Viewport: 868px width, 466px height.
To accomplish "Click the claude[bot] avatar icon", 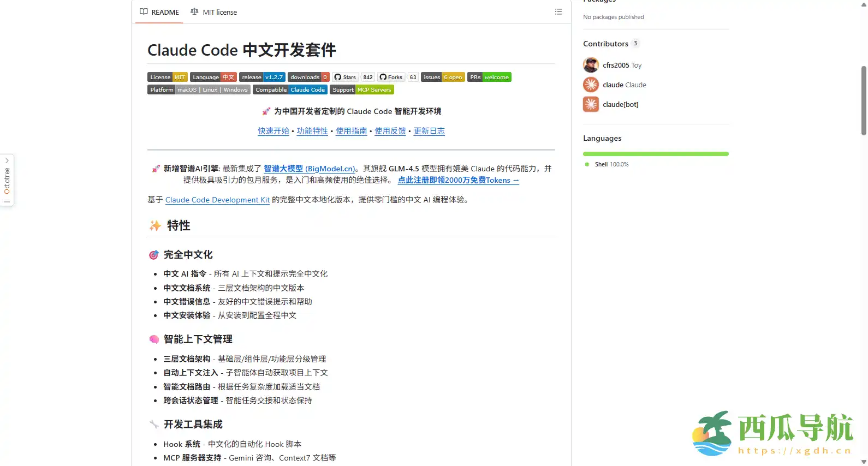I will [x=591, y=104].
